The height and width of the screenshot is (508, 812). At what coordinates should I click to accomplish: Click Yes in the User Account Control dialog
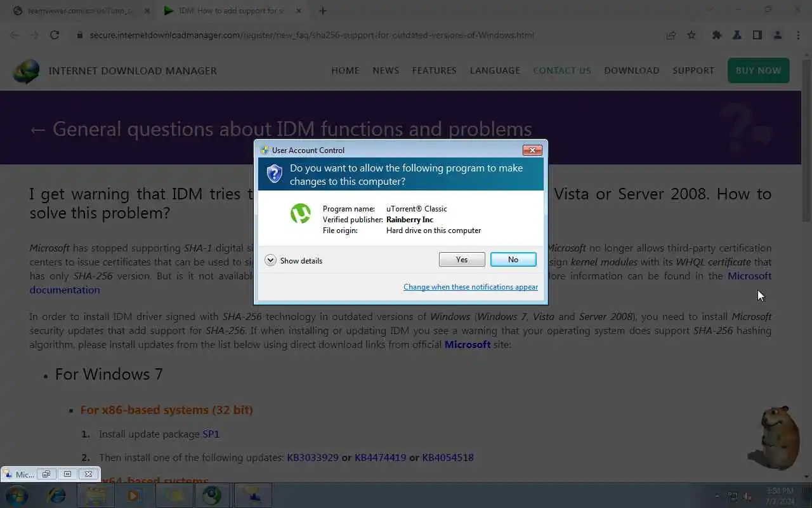pos(462,260)
